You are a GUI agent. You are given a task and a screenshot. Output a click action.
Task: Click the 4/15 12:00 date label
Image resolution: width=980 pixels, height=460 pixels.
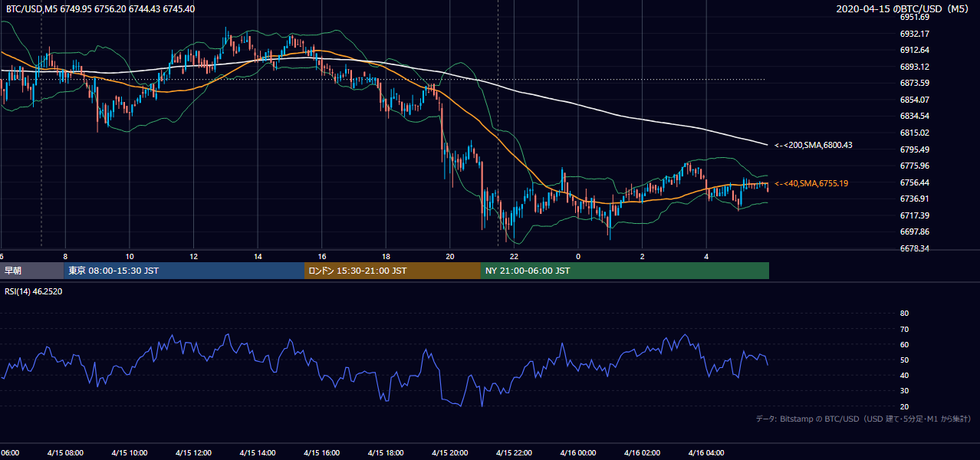click(193, 453)
